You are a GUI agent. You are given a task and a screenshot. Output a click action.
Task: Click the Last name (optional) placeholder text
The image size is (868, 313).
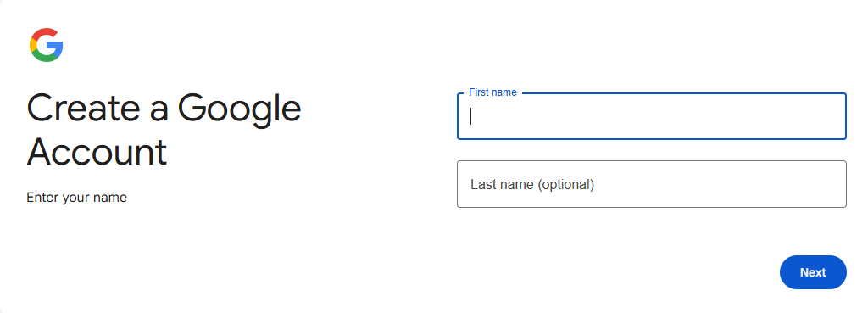pos(532,184)
